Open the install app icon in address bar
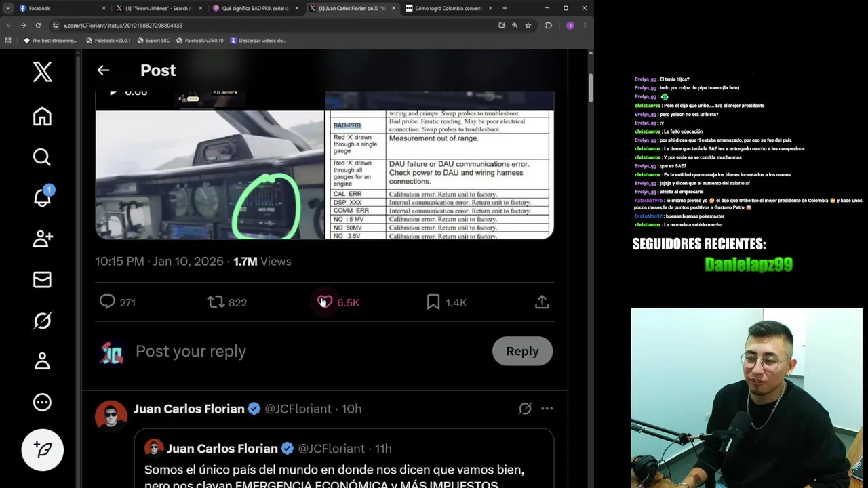868x488 pixels. pos(502,25)
